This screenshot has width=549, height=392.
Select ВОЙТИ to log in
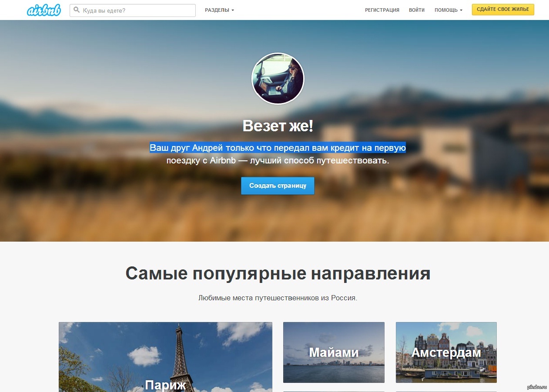(416, 10)
